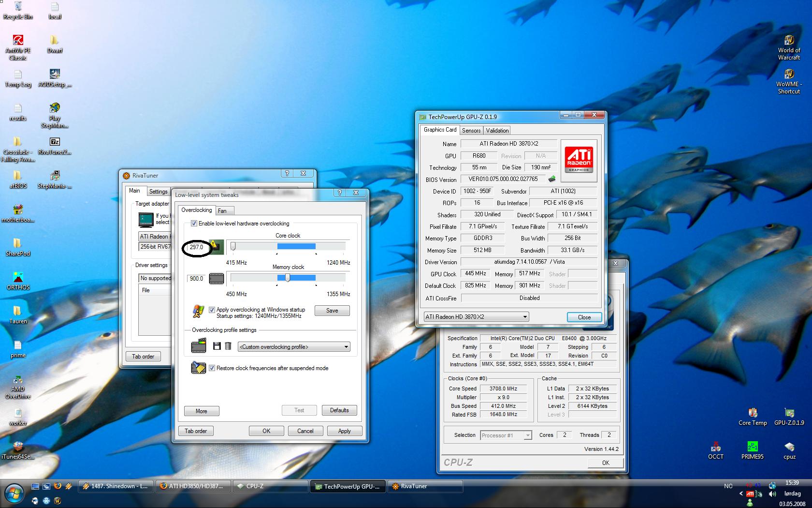Screen dimensions: 812x508
Task: Select the Overclocking tab
Action: 197,210
